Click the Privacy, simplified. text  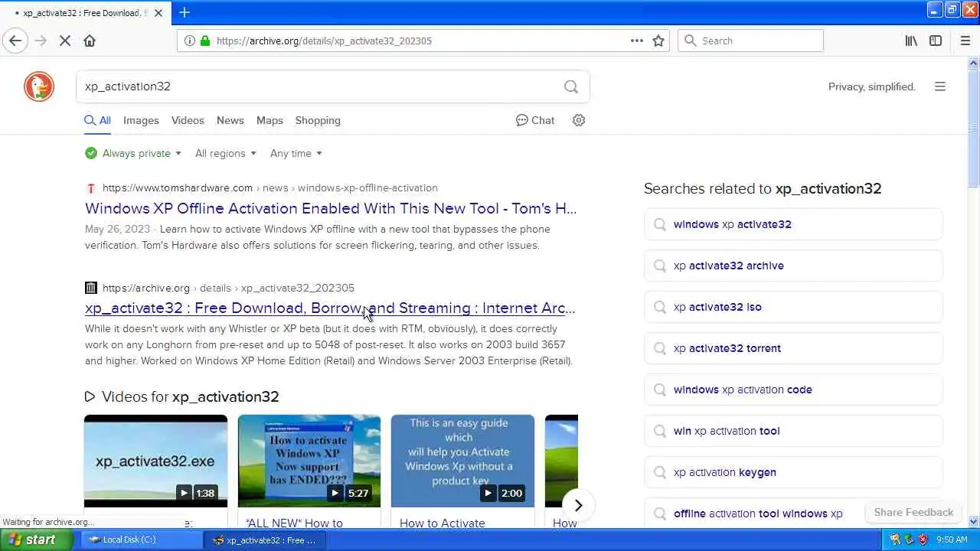[x=872, y=86]
